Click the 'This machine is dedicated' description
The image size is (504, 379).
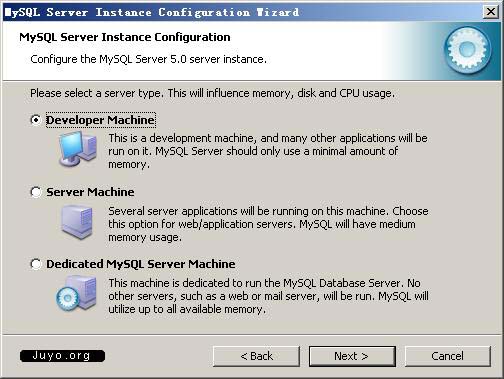pyautogui.click(x=268, y=296)
